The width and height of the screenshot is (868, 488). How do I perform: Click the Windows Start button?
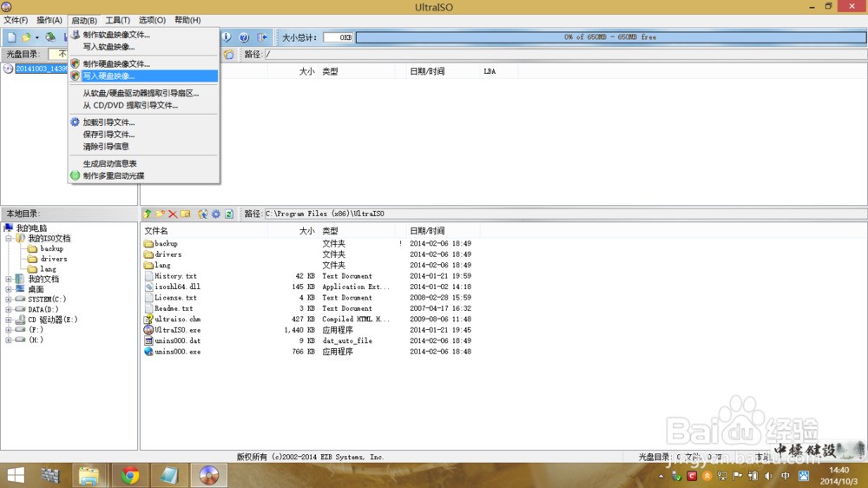pyautogui.click(x=16, y=475)
